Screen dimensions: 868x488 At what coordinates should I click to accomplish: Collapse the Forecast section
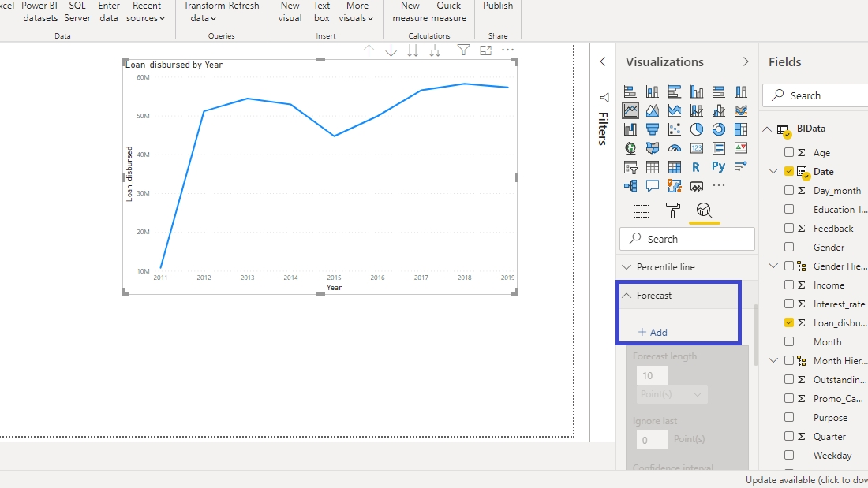tap(627, 296)
